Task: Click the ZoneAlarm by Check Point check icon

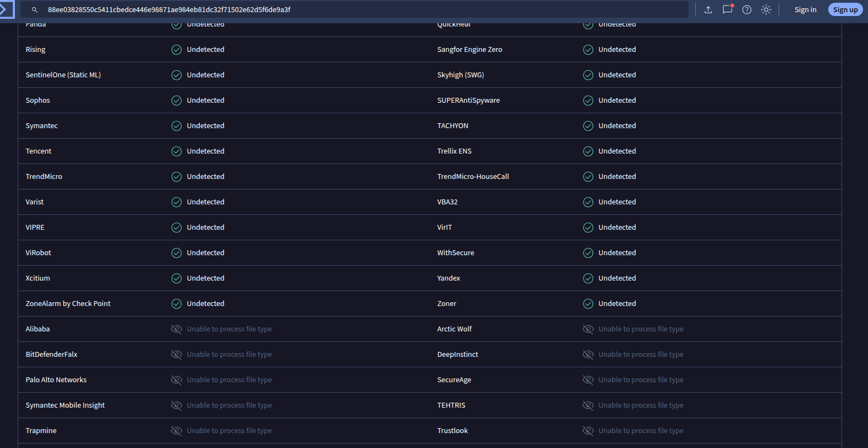Action: coord(177,304)
